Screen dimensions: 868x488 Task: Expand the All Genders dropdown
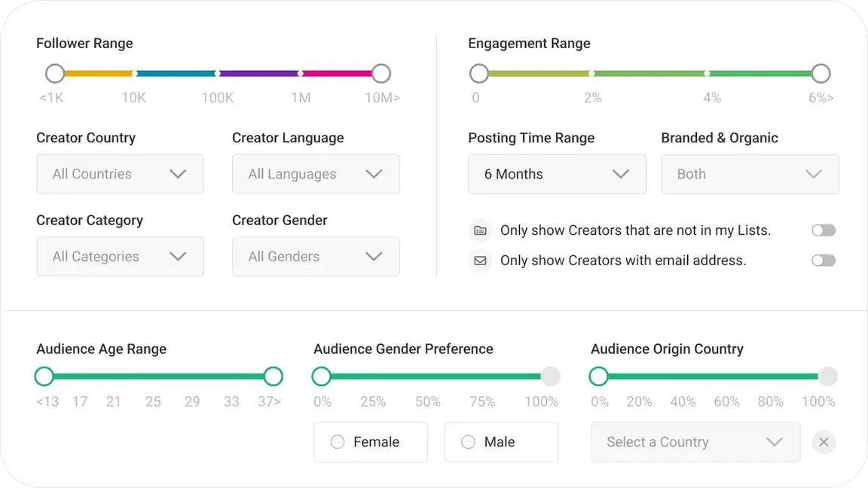coord(316,257)
